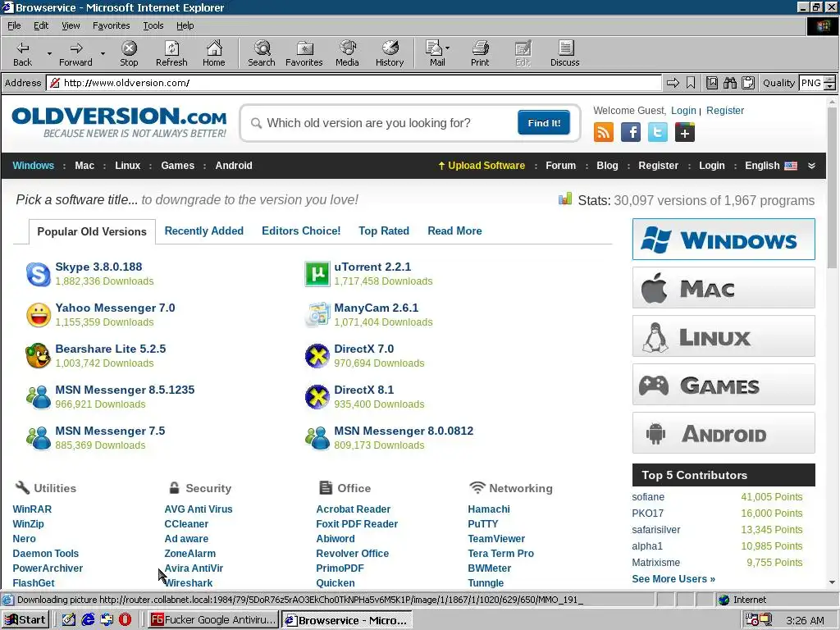Switch to Recently Added tab
The width and height of the screenshot is (840, 630).
click(x=203, y=231)
